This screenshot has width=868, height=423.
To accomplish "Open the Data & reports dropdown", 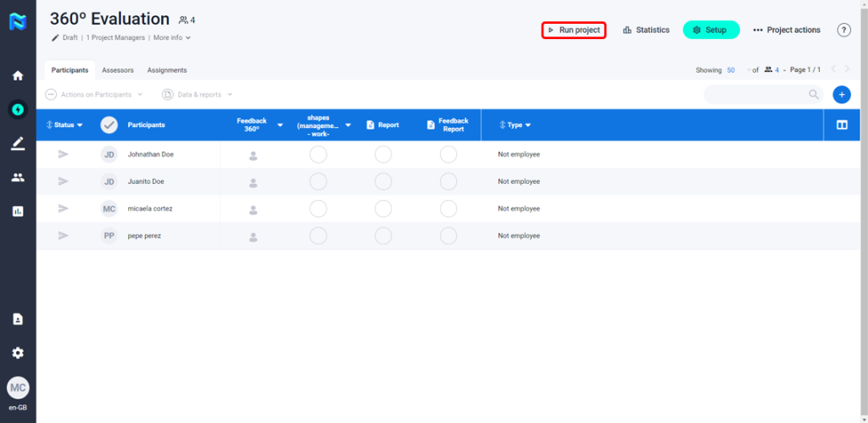I will [x=198, y=95].
